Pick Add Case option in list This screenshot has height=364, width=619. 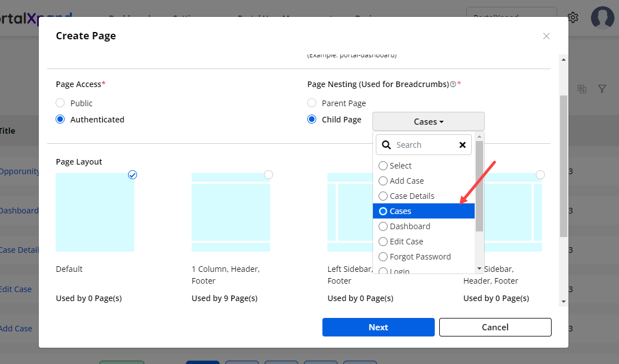click(406, 181)
